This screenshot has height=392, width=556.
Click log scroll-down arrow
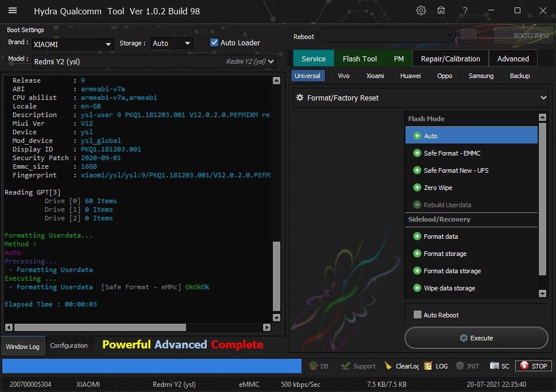[277, 317]
